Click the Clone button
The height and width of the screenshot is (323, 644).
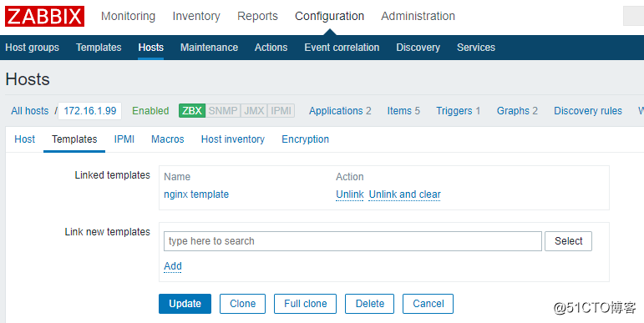point(243,304)
